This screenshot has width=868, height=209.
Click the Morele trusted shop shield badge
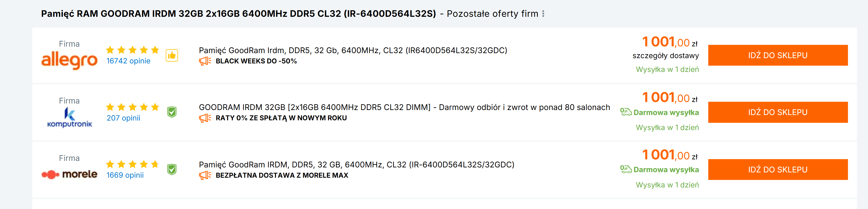(x=172, y=169)
